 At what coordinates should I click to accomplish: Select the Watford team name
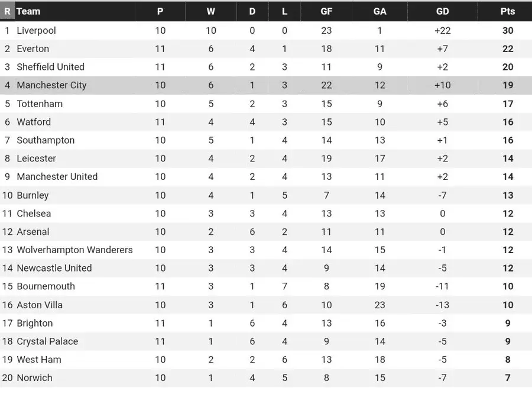(x=34, y=122)
